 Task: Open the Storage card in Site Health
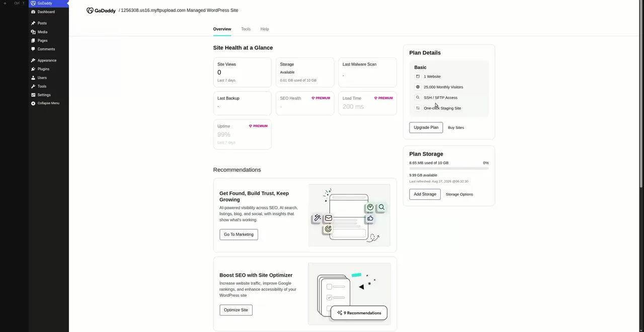(x=305, y=73)
